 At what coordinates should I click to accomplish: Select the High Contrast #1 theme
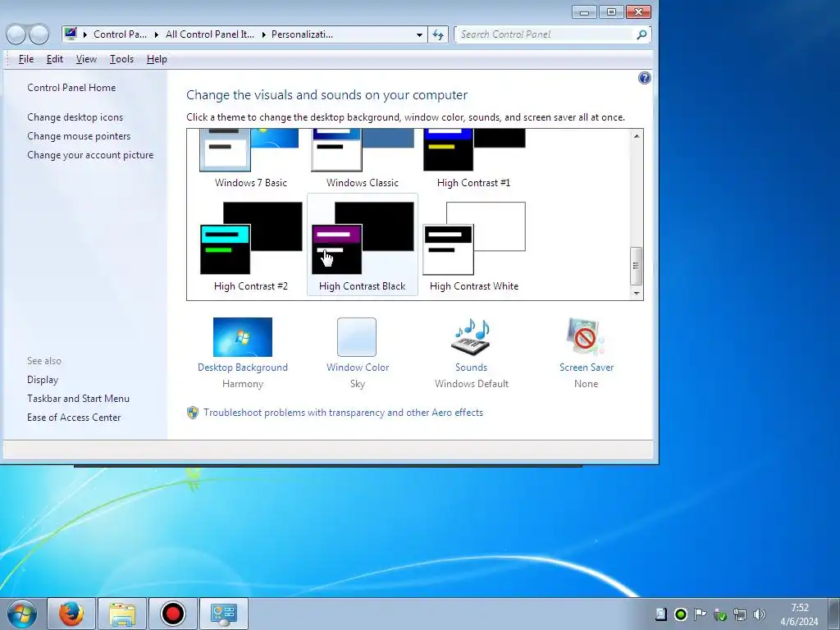[473, 159]
